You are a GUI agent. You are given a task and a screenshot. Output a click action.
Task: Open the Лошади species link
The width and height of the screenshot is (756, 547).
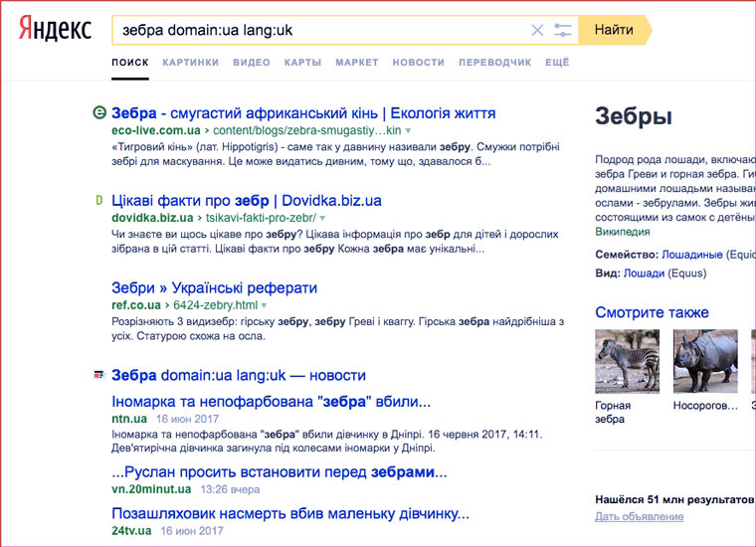645,273
